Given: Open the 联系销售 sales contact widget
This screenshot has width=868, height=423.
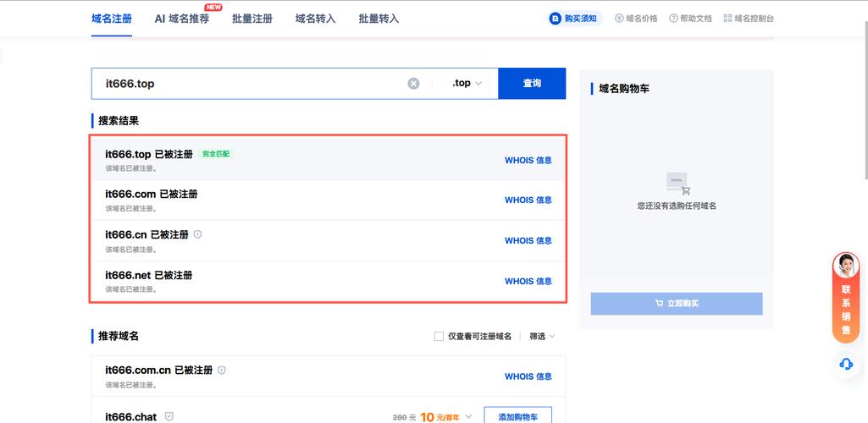Looking at the screenshot, I should click(x=846, y=298).
